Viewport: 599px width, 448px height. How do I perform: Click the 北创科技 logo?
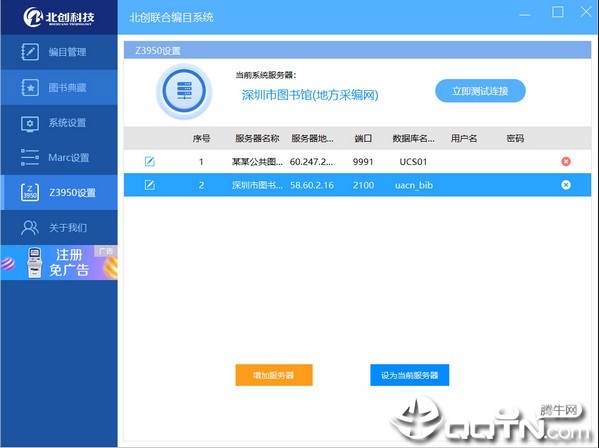59,17
